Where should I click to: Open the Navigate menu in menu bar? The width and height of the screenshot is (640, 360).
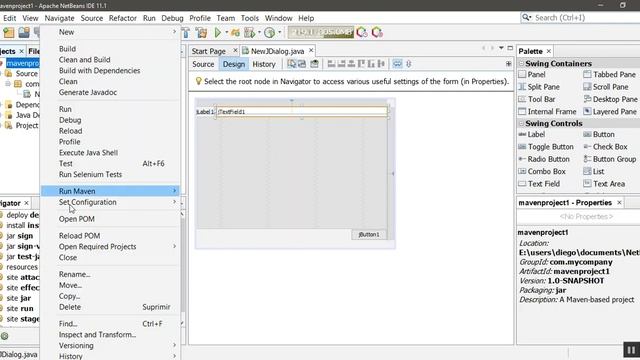[x=60, y=18]
